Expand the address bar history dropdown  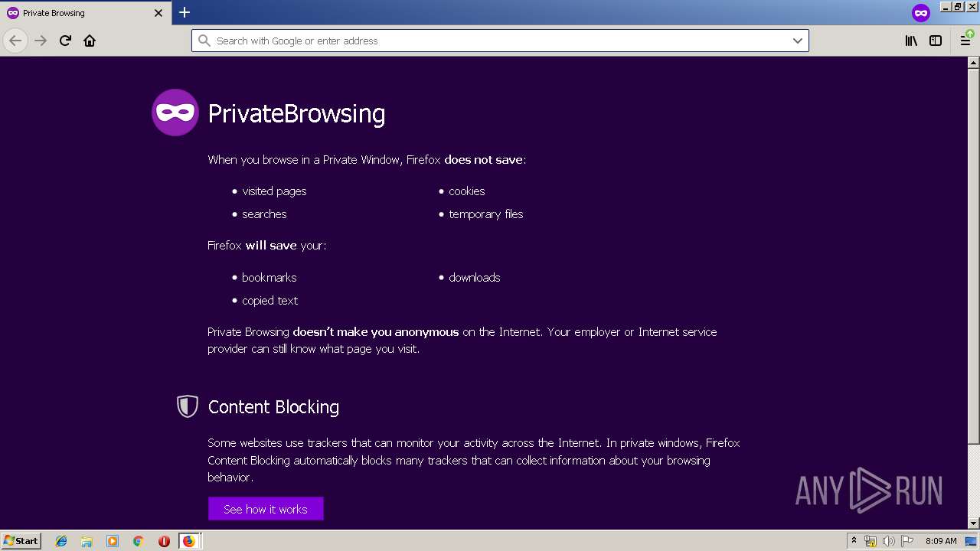797,41
